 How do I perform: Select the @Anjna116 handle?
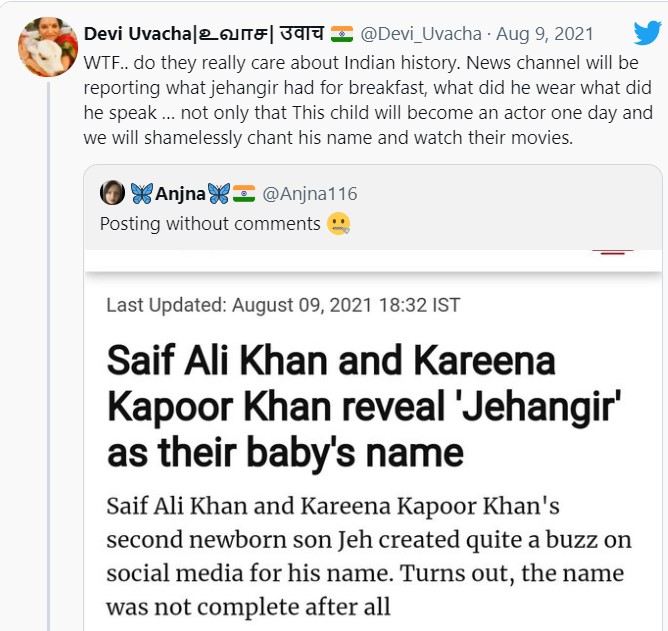click(x=310, y=193)
